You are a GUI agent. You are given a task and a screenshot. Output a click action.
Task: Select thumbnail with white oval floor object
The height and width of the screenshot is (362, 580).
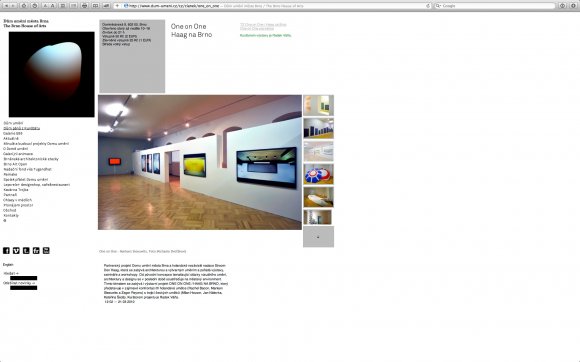coord(318,197)
